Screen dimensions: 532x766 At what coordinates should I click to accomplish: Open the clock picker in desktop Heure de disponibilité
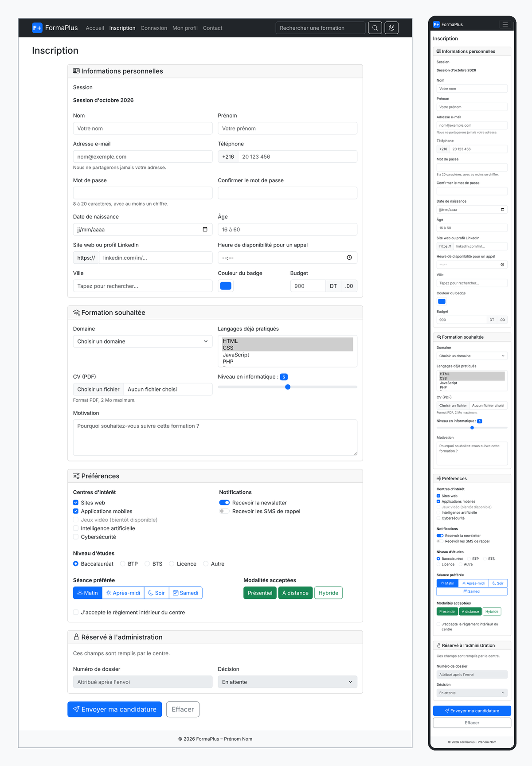coord(349,258)
